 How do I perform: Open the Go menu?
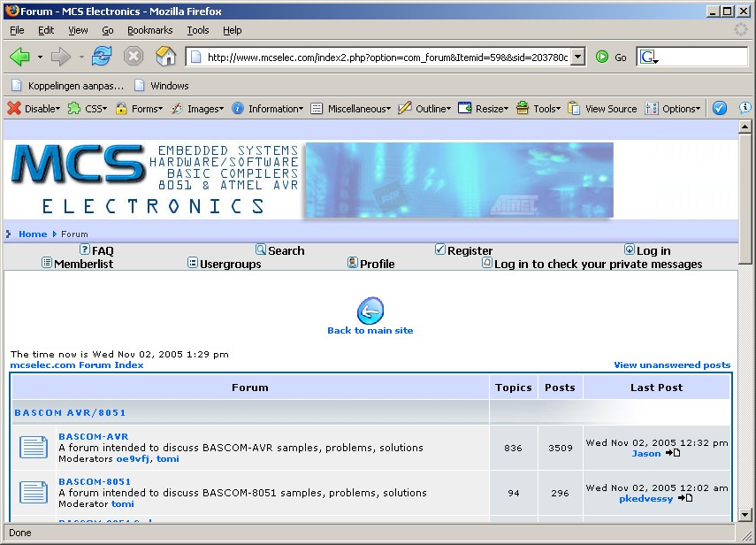tap(108, 30)
